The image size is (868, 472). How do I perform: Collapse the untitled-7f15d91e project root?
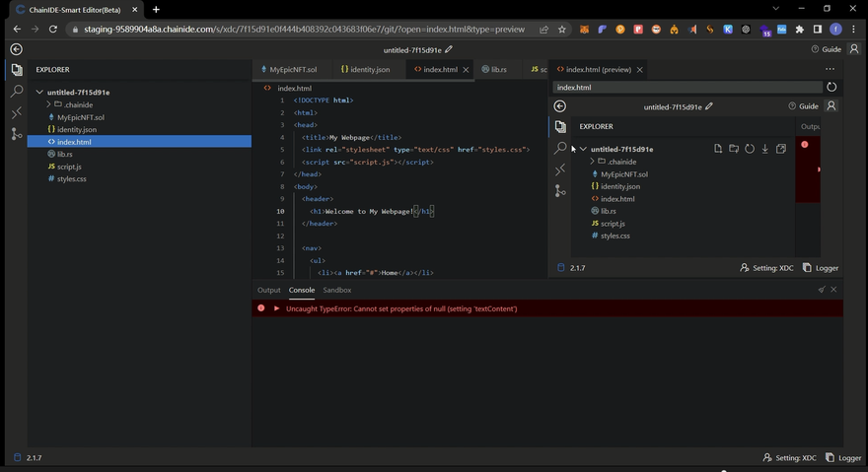pyautogui.click(x=39, y=93)
